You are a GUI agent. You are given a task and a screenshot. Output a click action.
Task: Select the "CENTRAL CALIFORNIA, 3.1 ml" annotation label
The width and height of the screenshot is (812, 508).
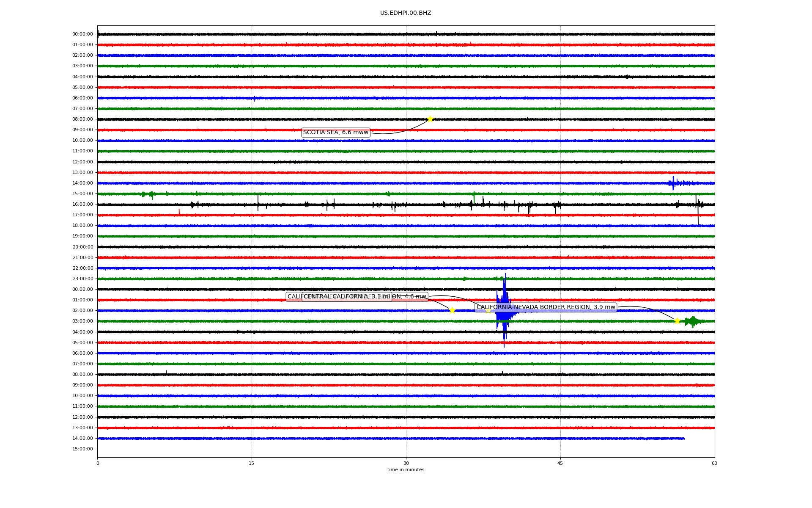[x=347, y=297]
